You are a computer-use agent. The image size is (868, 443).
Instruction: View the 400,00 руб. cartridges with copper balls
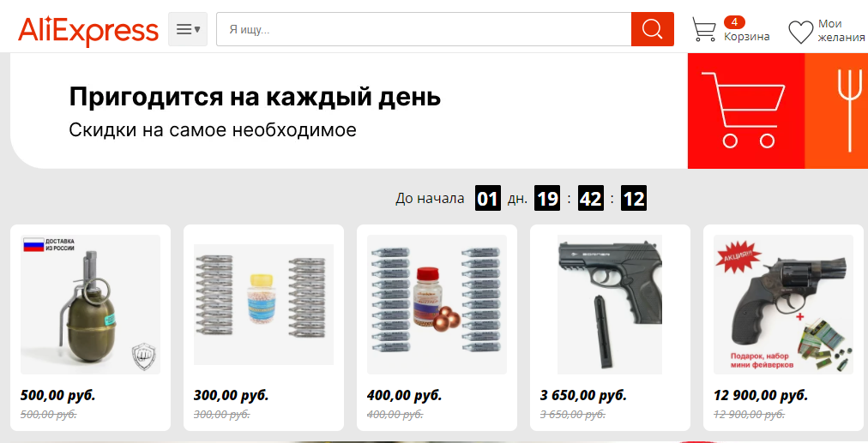[437, 304]
